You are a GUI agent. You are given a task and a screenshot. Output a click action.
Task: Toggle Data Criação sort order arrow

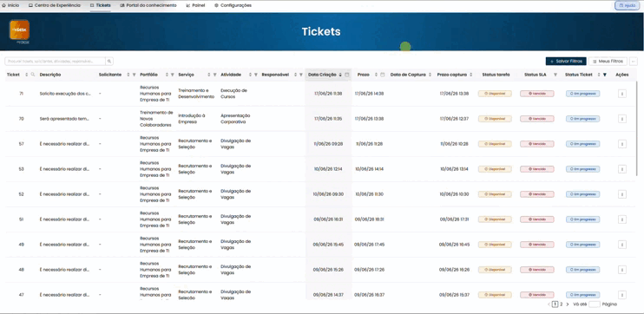340,75
